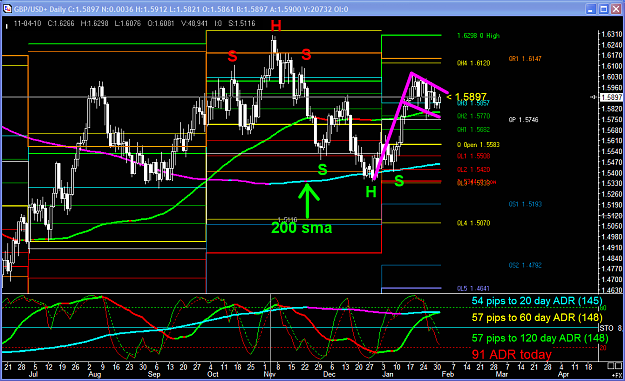
Task: Close the GBP/USD chart window
Action: [616, 9]
